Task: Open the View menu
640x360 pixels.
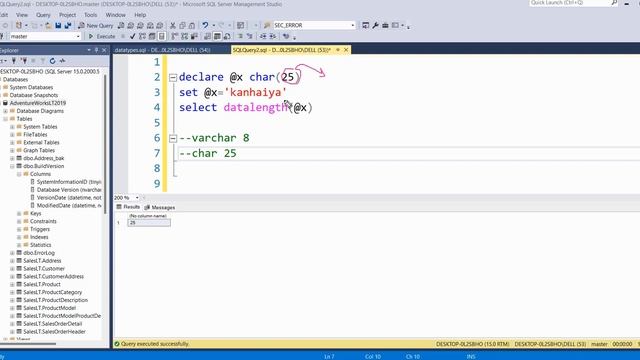Action: (x=22, y=15)
